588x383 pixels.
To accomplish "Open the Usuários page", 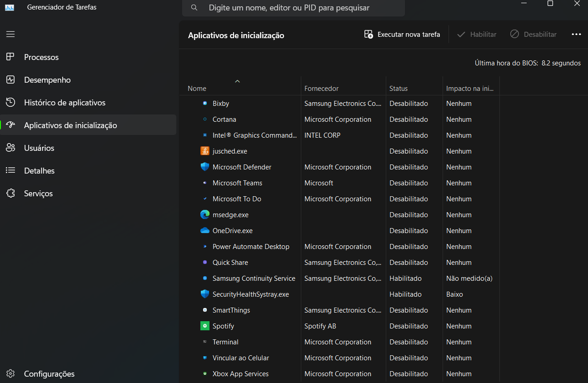I will tap(88, 148).
